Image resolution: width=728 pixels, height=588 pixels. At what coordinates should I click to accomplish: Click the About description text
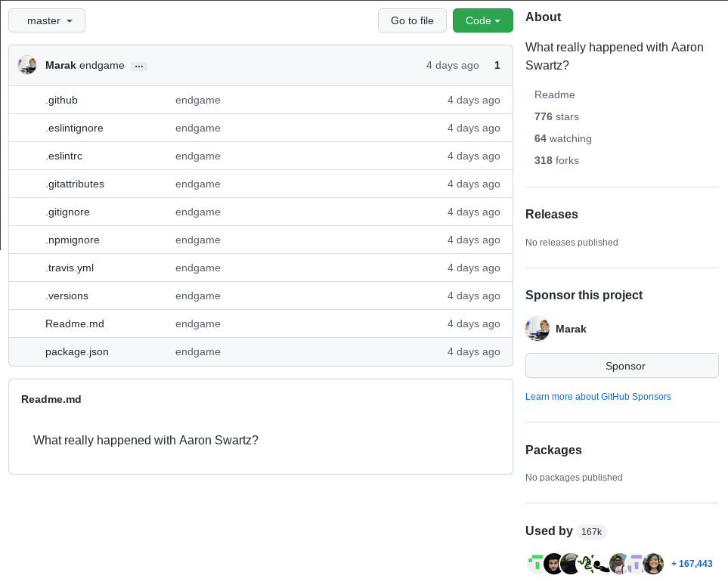[x=615, y=56]
